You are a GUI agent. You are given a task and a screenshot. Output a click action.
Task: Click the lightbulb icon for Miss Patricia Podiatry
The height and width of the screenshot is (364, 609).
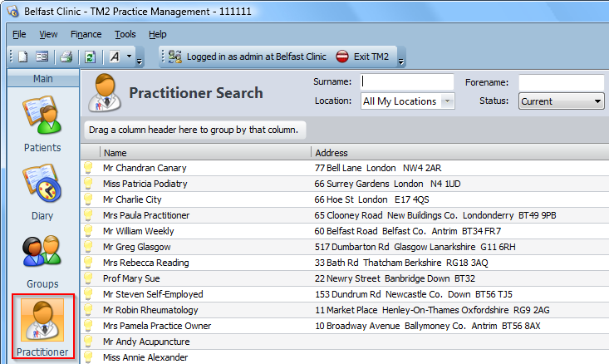88,184
